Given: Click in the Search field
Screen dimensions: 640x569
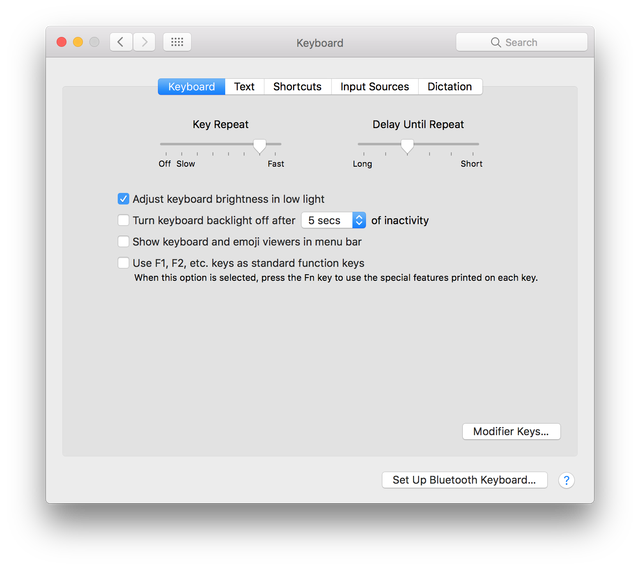Looking at the screenshot, I should 522,42.
